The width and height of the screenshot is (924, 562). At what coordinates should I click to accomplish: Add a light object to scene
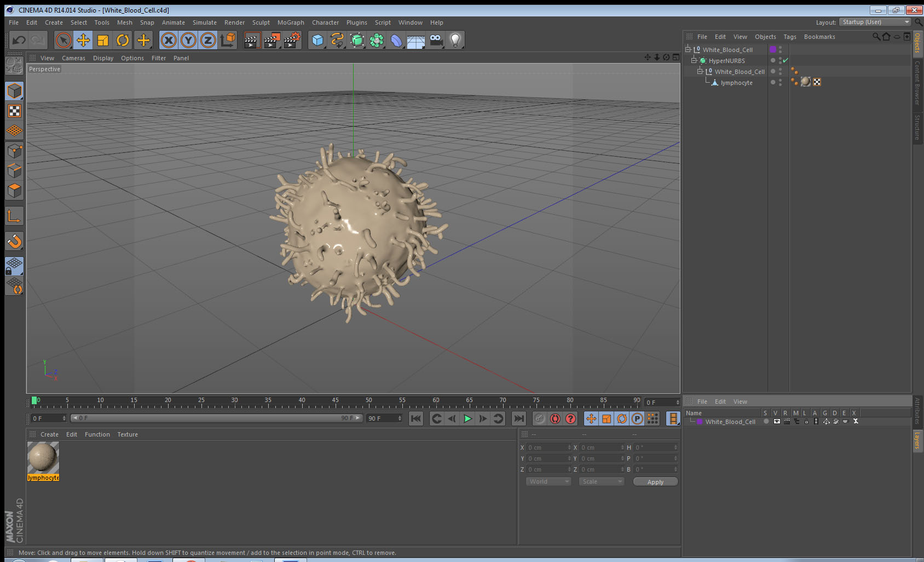click(455, 40)
